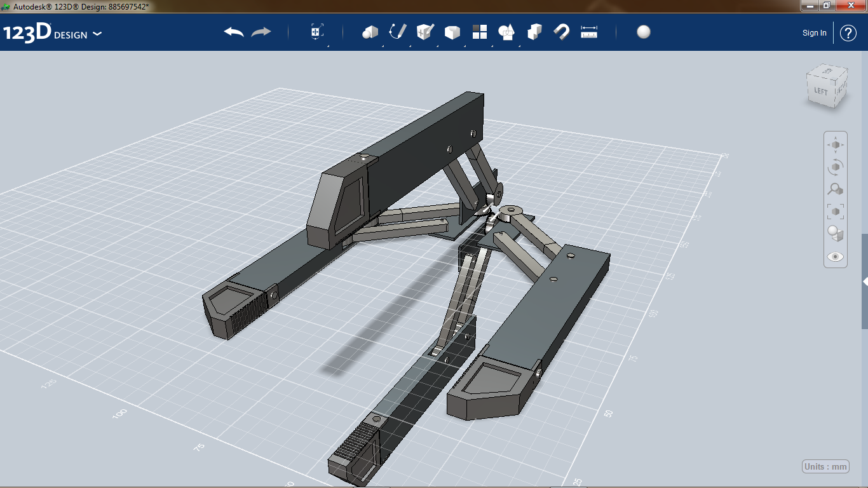Image resolution: width=868 pixels, height=488 pixels.
Task: Select the Zoom navigation tool
Action: coord(835,189)
